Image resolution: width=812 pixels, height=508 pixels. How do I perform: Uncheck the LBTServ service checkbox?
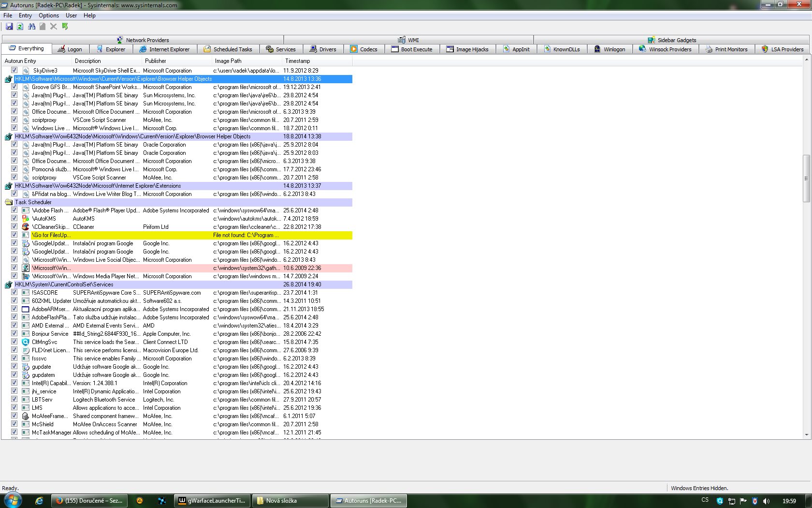coord(14,400)
